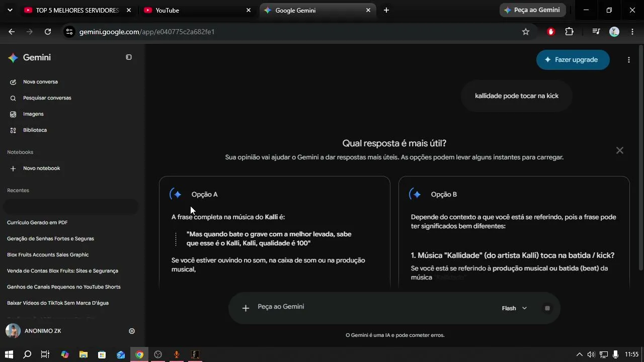Start a new chat via Nova conversa
The width and height of the screenshot is (644, 362).
pyautogui.click(x=40, y=82)
